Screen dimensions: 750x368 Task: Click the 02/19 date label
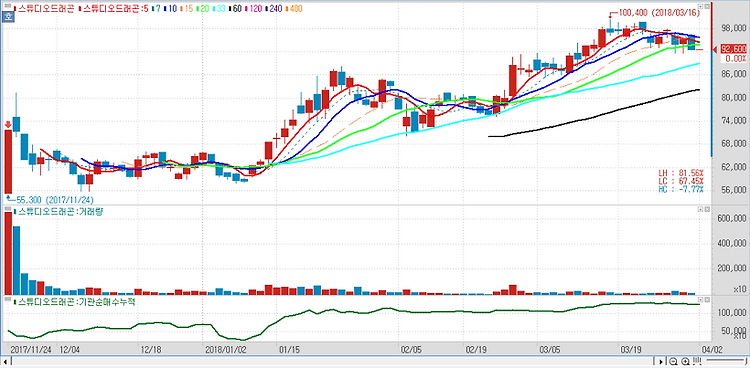(476, 349)
